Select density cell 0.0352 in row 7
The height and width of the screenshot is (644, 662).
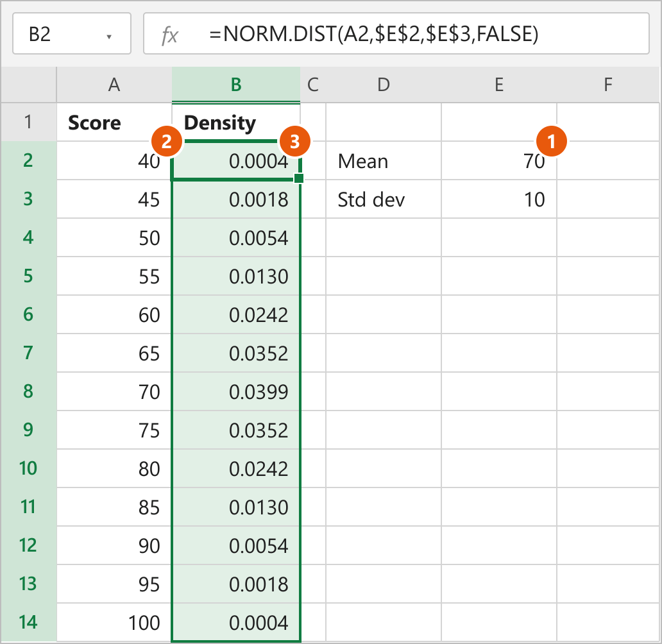click(236, 353)
